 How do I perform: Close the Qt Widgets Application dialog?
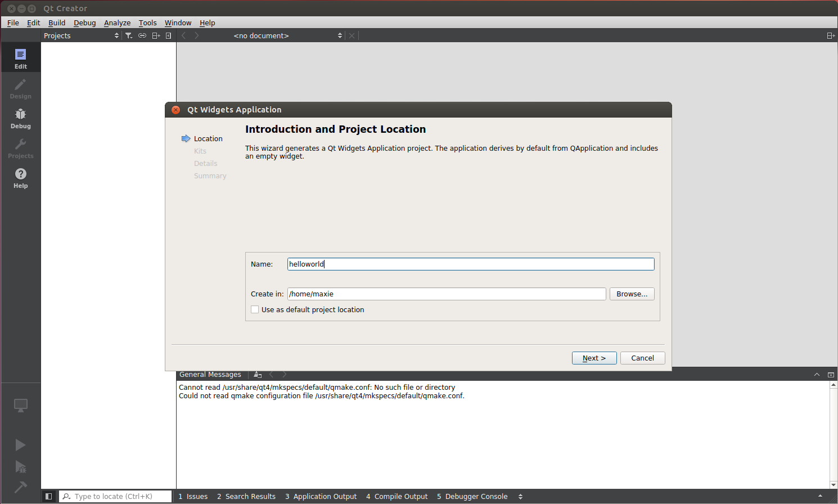click(176, 110)
